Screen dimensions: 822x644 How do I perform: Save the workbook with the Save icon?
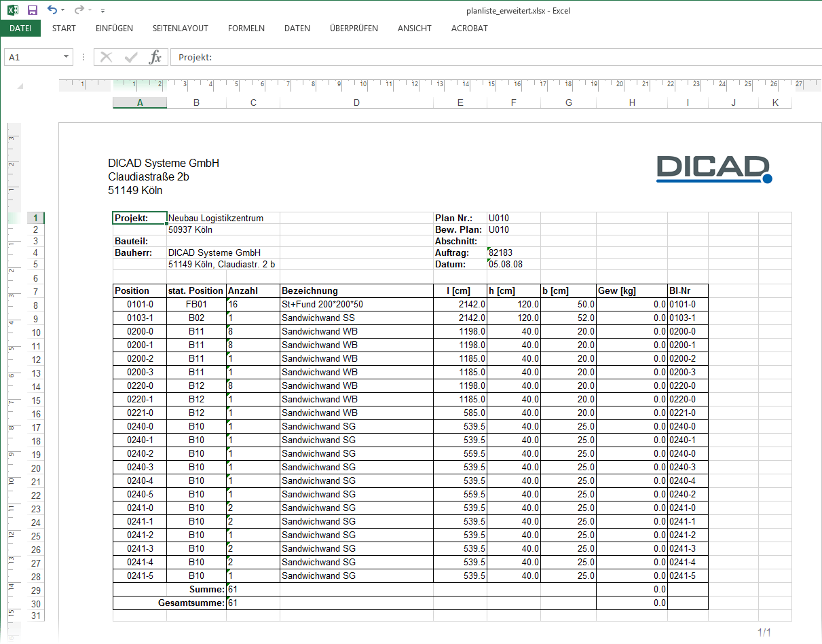pos(32,10)
